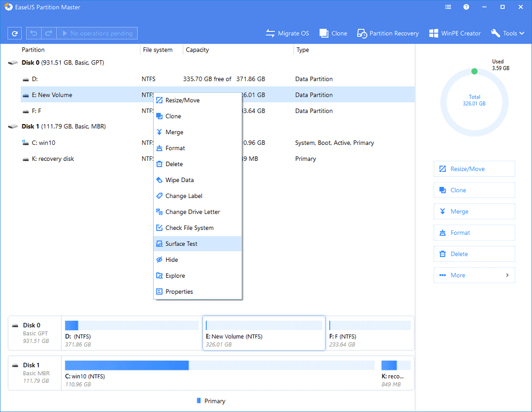Click the Hide eye icon in context menu
532x412 pixels.
(x=159, y=260)
